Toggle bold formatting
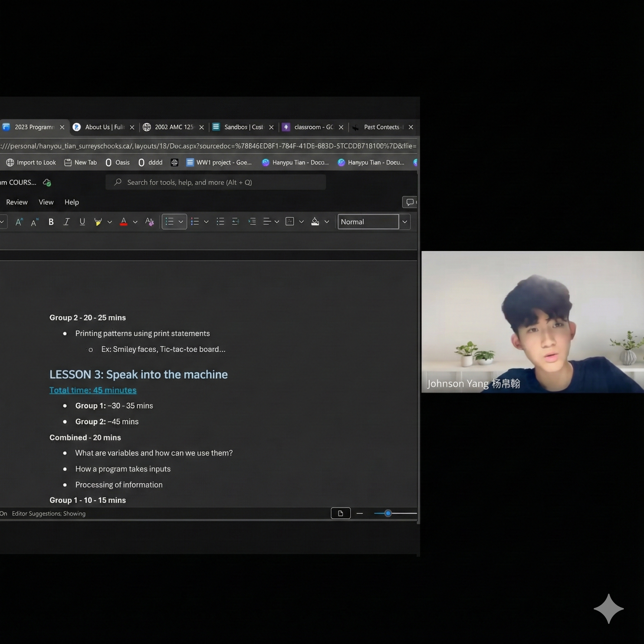This screenshot has width=644, height=644. pyautogui.click(x=51, y=222)
